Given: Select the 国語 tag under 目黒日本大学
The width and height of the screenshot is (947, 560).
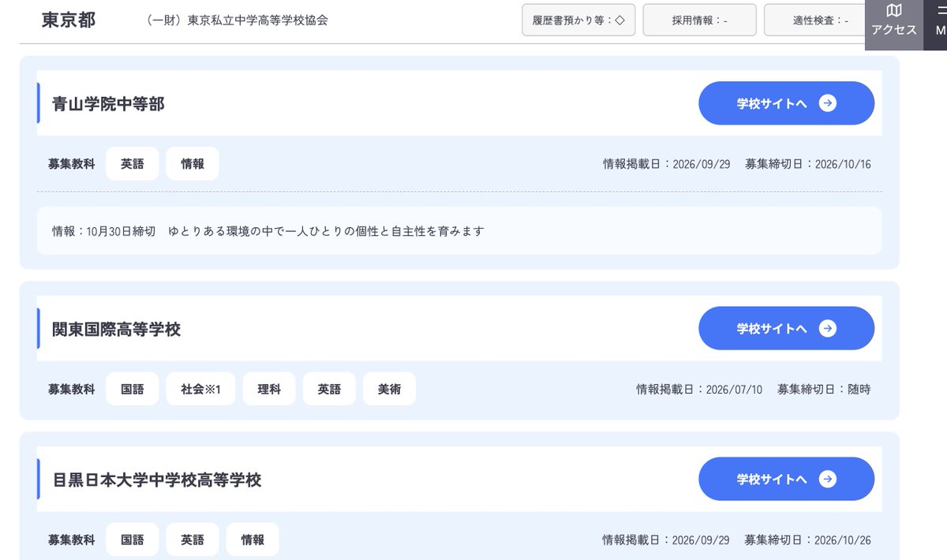Looking at the screenshot, I should pyautogui.click(x=133, y=539).
